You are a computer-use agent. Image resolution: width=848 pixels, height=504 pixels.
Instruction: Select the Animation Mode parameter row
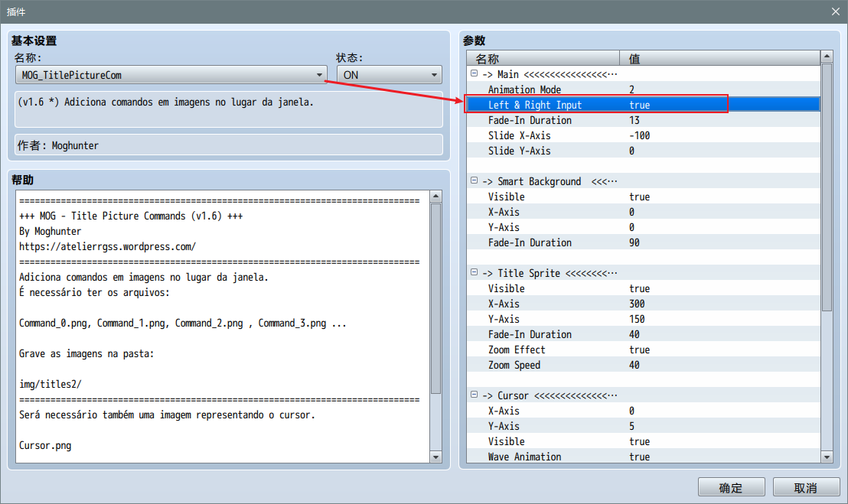tap(644, 89)
